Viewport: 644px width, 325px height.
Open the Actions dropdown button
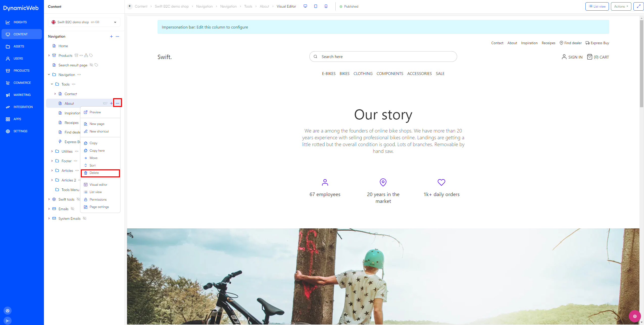621,6
